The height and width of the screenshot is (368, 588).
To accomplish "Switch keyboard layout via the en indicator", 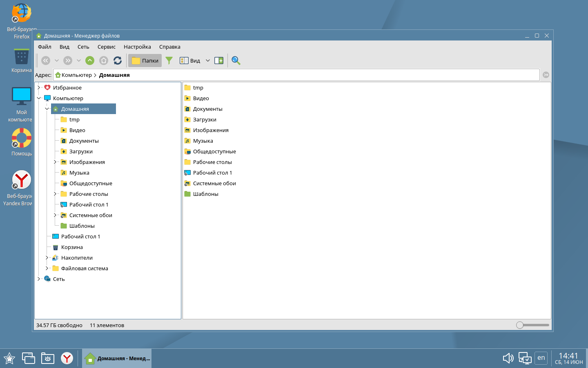I will 541,358.
